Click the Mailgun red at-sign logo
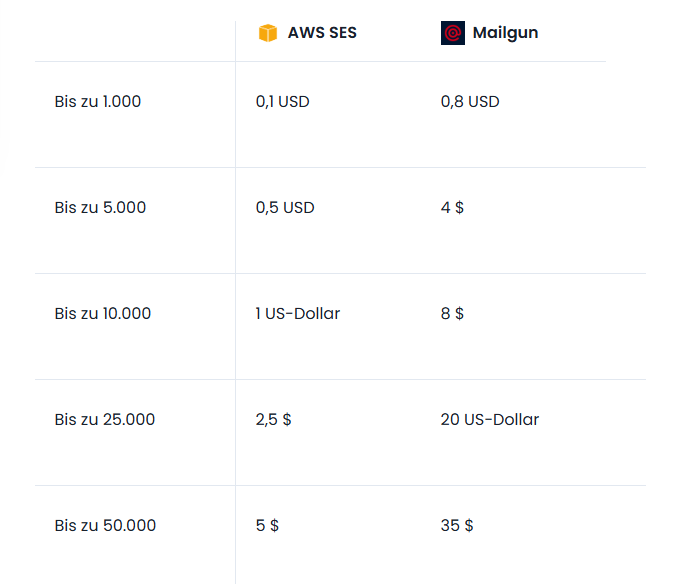The width and height of the screenshot is (674, 584). [x=453, y=33]
